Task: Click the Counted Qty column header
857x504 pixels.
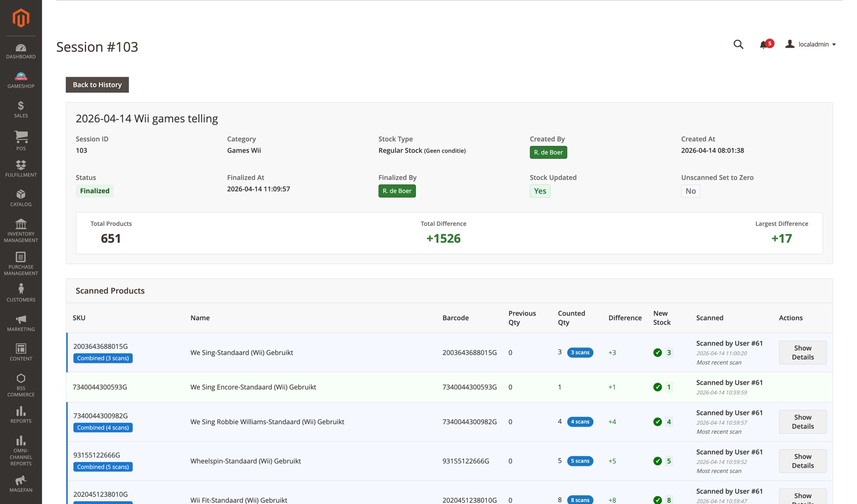Action: point(571,318)
